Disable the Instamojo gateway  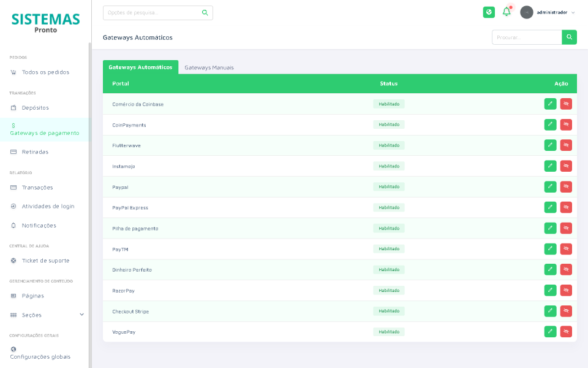pos(566,166)
